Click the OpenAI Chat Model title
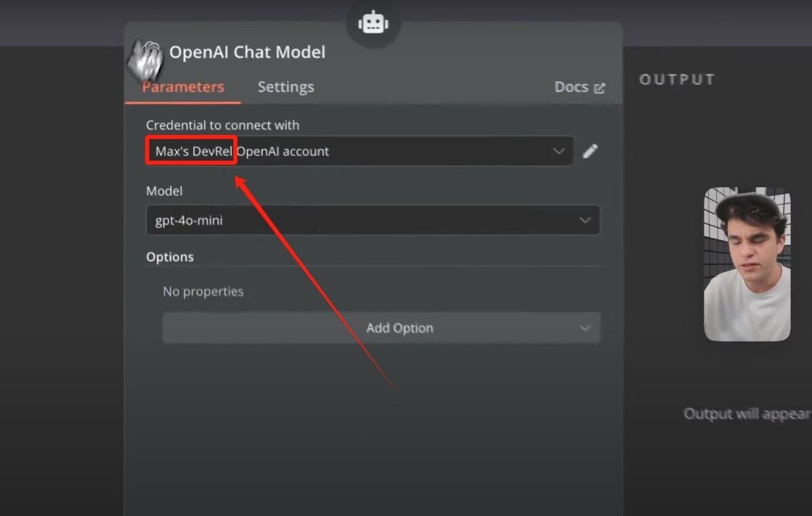 247,52
